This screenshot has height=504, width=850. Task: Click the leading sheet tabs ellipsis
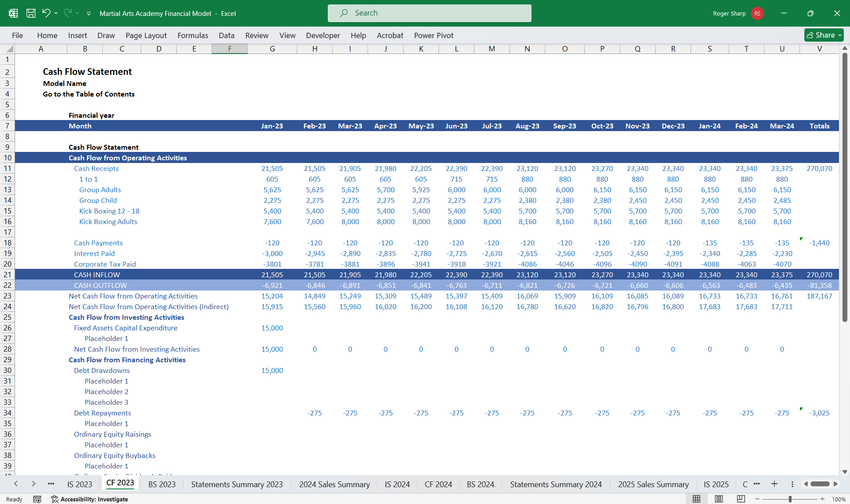(x=51, y=484)
